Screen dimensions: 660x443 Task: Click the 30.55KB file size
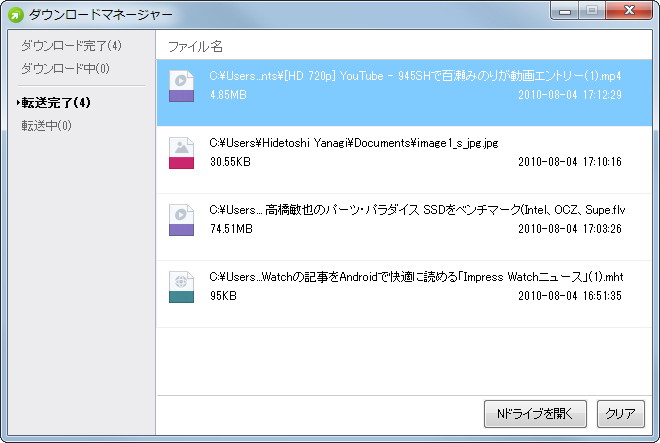(230, 162)
